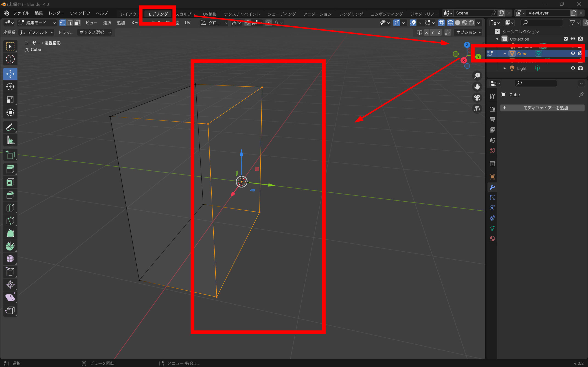Open the 編集モード mode dropdown

click(37, 23)
